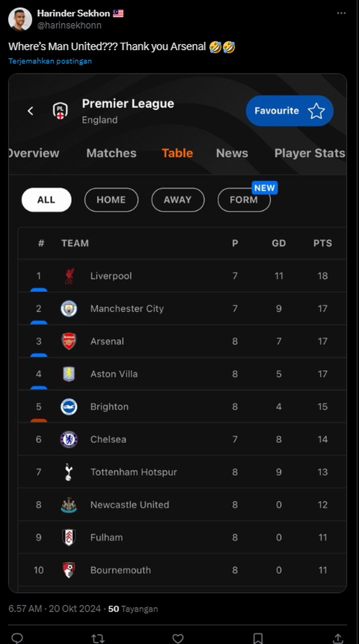Screen dimensions: 359x644
Task: Click the repost icon
Action: coord(97,638)
